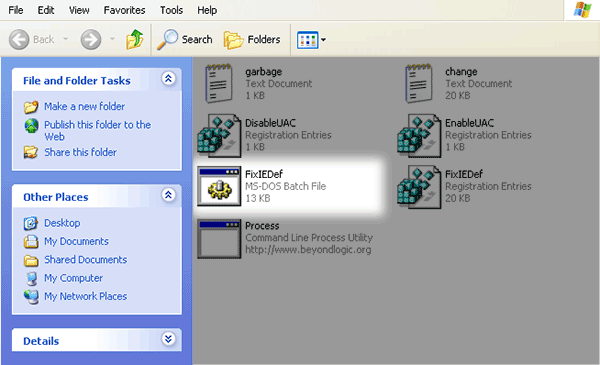Viewport: 600px width, 365px height.
Task: Click the Windows flag logo
Action: pyautogui.click(x=582, y=10)
